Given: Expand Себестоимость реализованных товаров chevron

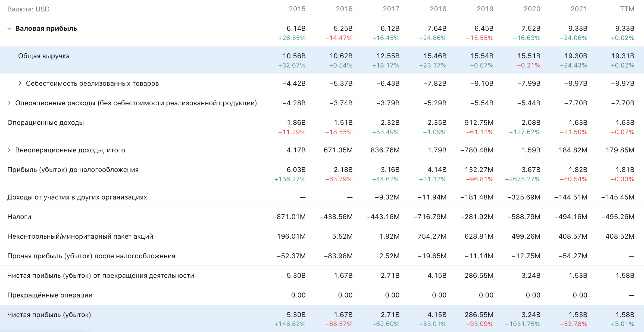Looking at the screenshot, I should click(x=20, y=83).
